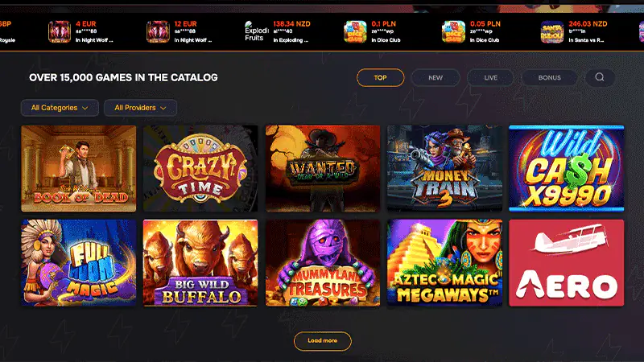Expand the All Categories dropdown
The image size is (644, 362).
[60, 108]
